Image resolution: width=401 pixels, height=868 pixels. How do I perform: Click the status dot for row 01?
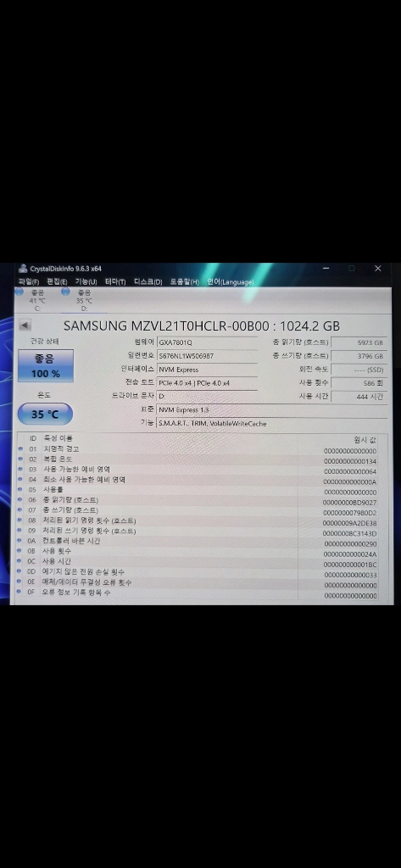20,449
